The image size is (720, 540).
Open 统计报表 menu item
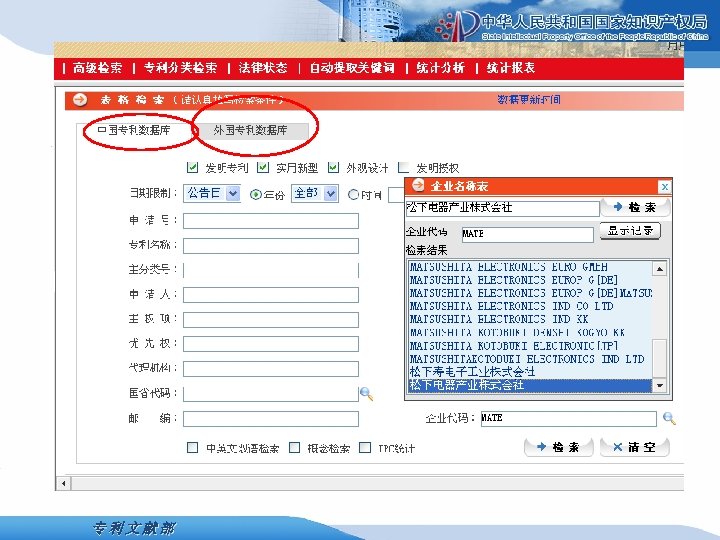[x=511, y=68]
